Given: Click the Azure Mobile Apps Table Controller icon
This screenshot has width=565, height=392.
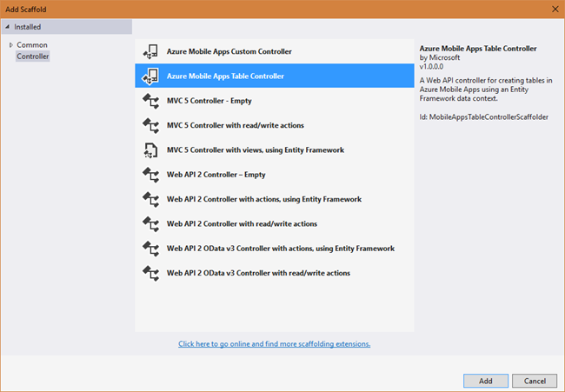Looking at the screenshot, I should [150, 76].
